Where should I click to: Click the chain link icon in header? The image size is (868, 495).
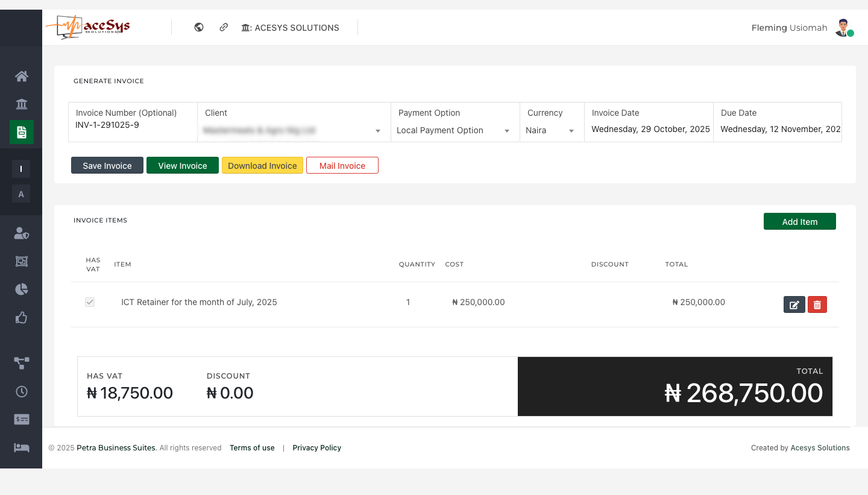point(224,27)
